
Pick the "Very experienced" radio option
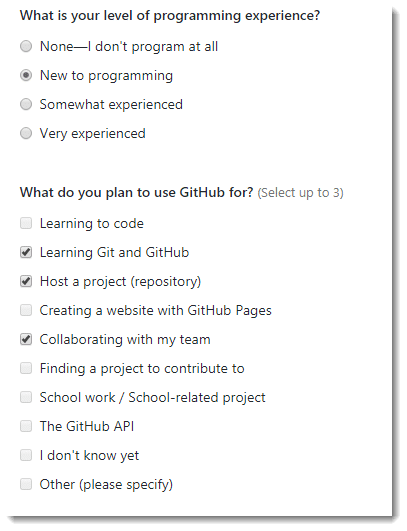click(26, 133)
